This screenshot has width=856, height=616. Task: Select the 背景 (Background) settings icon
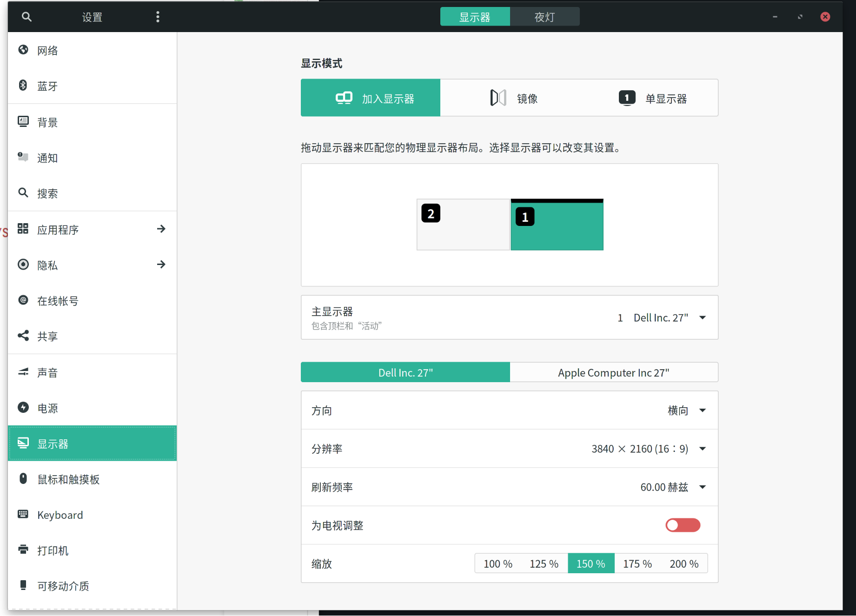[x=24, y=121]
